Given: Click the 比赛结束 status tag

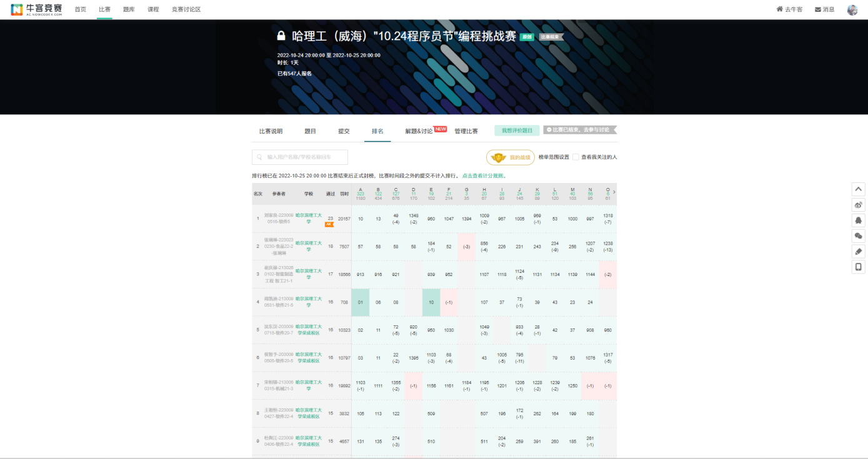Looking at the screenshot, I should [551, 37].
